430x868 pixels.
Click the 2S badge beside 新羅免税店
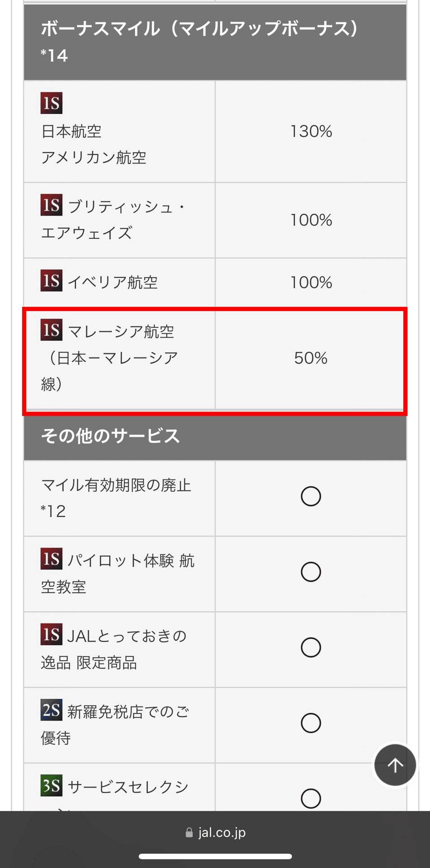pyautogui.click(x=51, y=710)
